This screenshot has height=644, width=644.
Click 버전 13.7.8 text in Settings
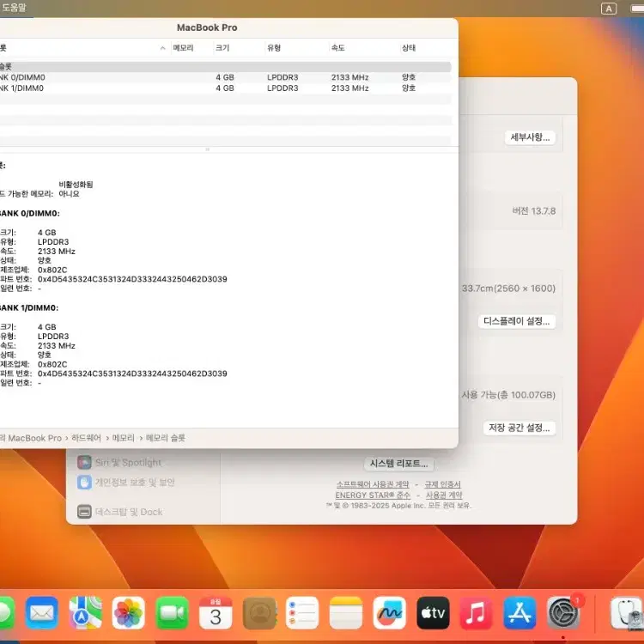[534, 211]
